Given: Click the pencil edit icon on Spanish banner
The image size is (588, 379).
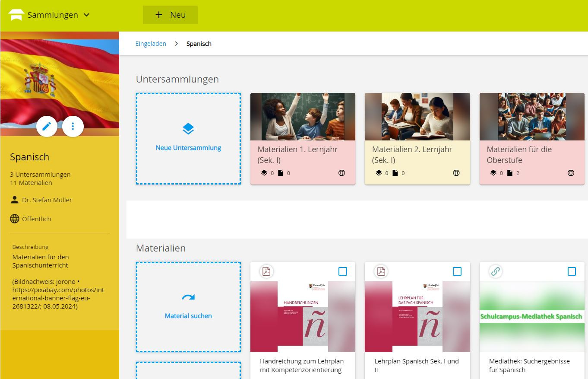Looking at the screenshot, I should click(47, 126).
